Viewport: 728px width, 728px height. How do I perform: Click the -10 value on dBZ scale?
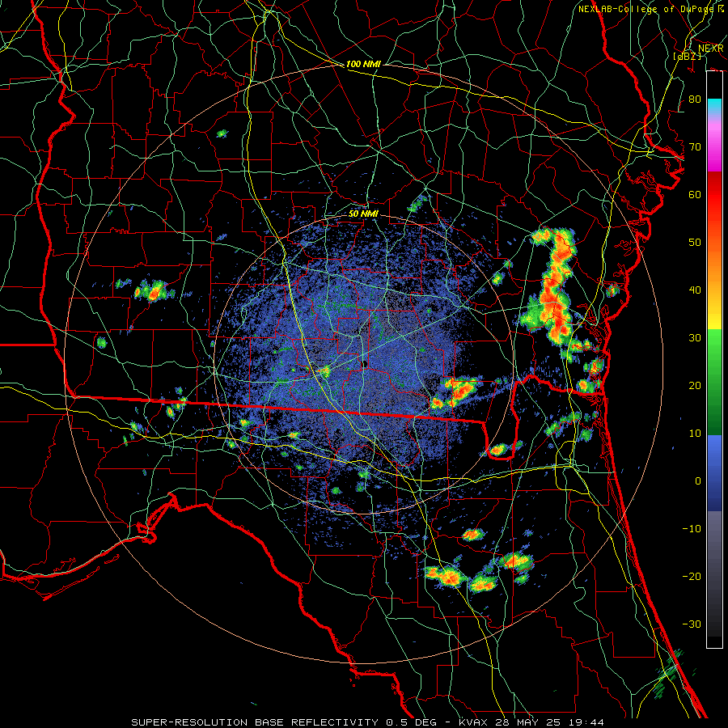[x=692, y=528]
